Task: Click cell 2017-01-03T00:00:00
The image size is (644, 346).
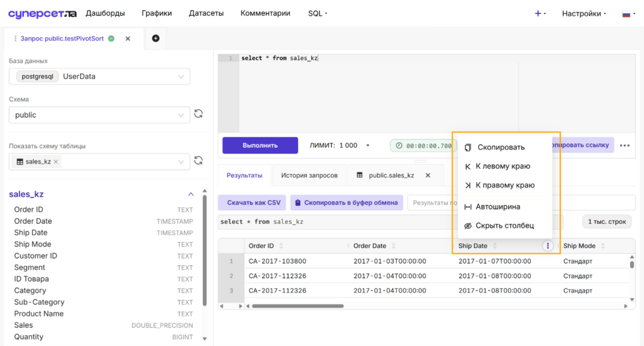Action: pos(390,261)
